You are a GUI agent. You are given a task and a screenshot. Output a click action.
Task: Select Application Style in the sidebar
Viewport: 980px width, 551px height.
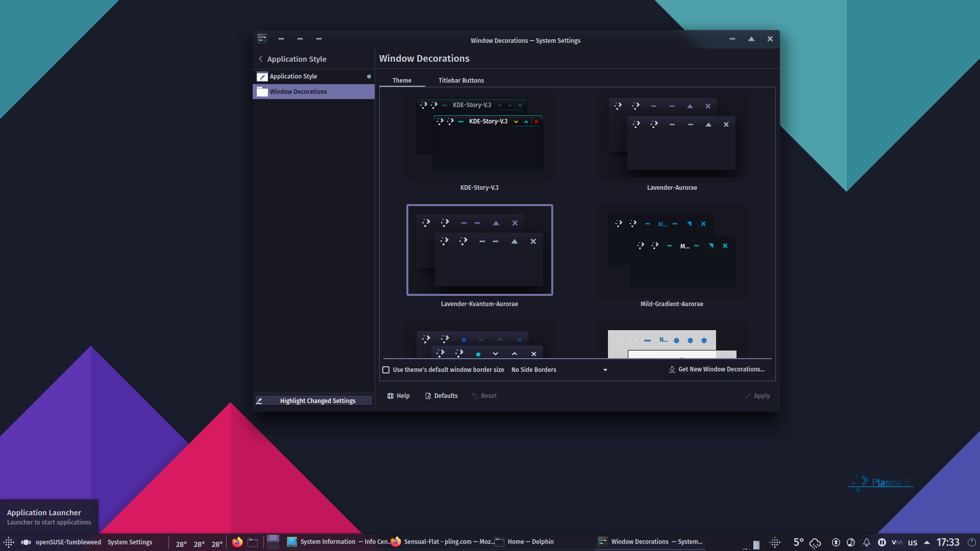coord(313,77)
